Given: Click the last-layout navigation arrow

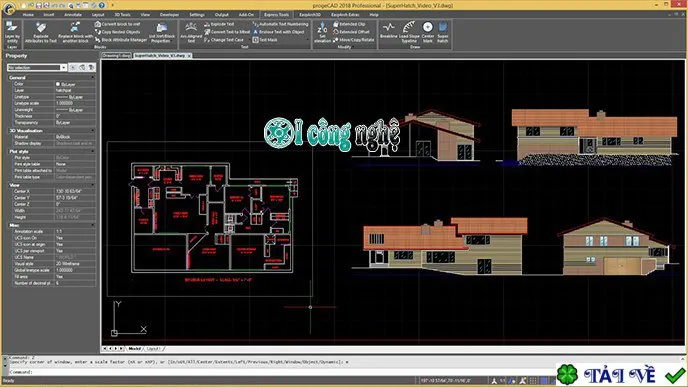Looking at the screenshot, I should click(122, 348).
